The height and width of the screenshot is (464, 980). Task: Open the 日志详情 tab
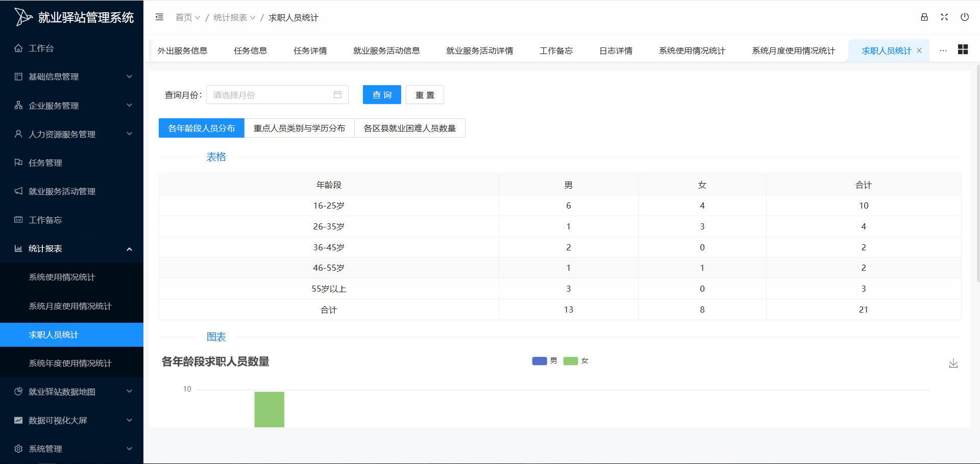click(616, 50)
